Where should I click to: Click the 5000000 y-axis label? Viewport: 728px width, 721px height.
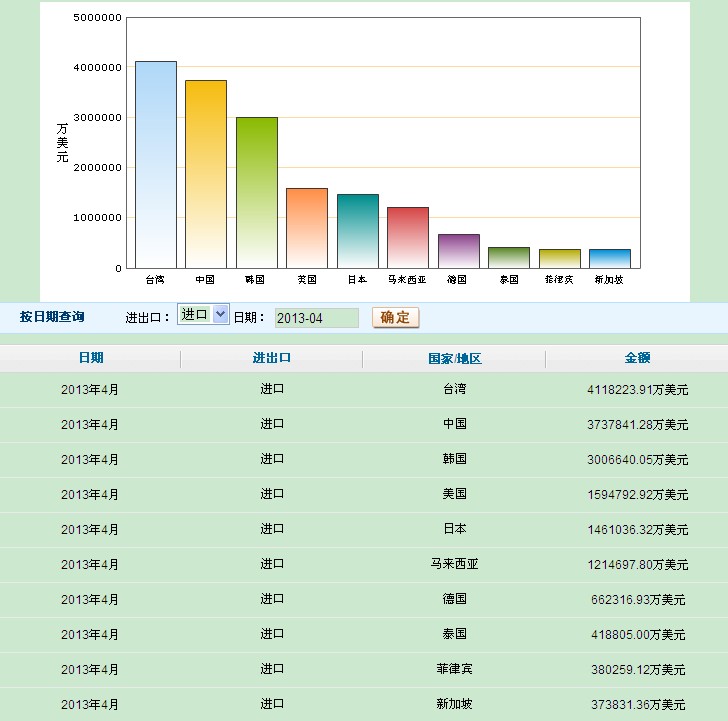point(98,18)
